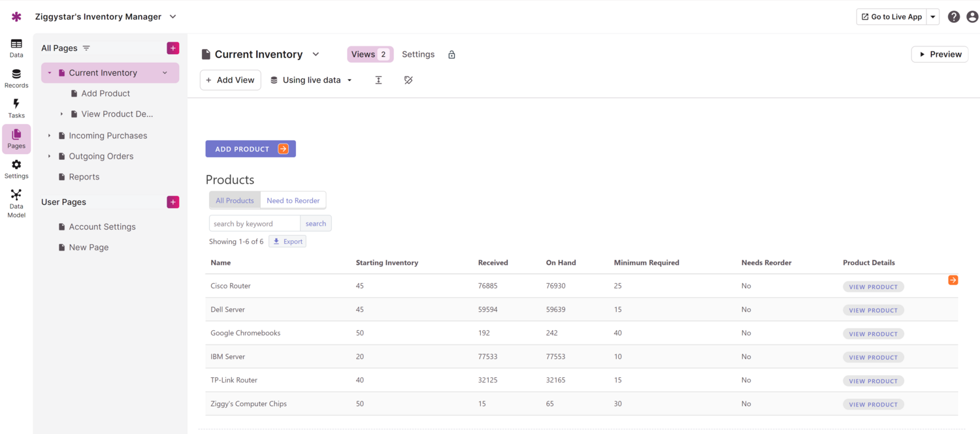Click the help question mark icon
Screen dimensions: 980x434
pos(954,17)
